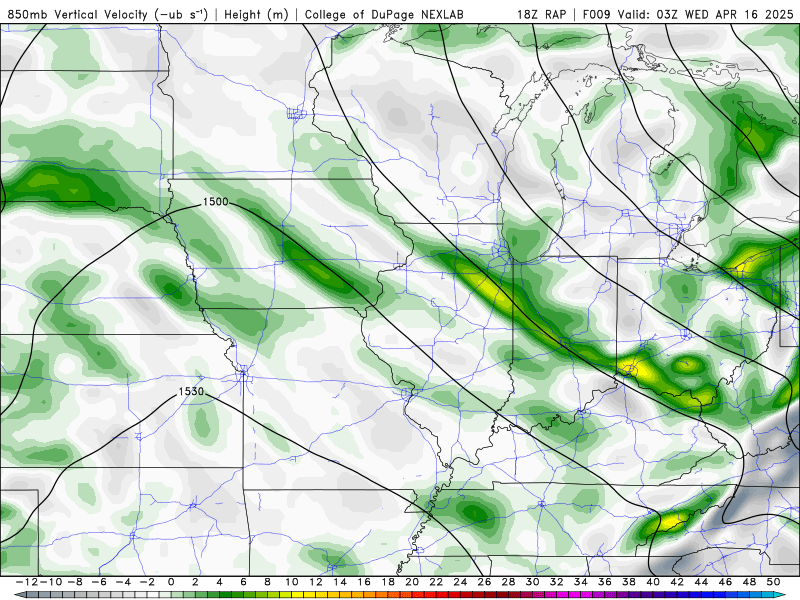Click the "48" color scale value
This screenshot has height=600, width=800.
click(749, 582)
